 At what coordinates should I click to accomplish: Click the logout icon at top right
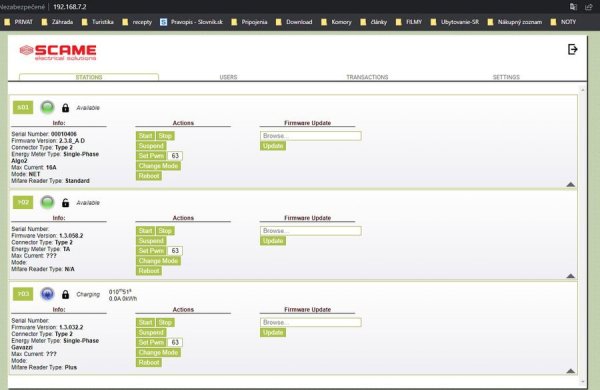(572, 49)
